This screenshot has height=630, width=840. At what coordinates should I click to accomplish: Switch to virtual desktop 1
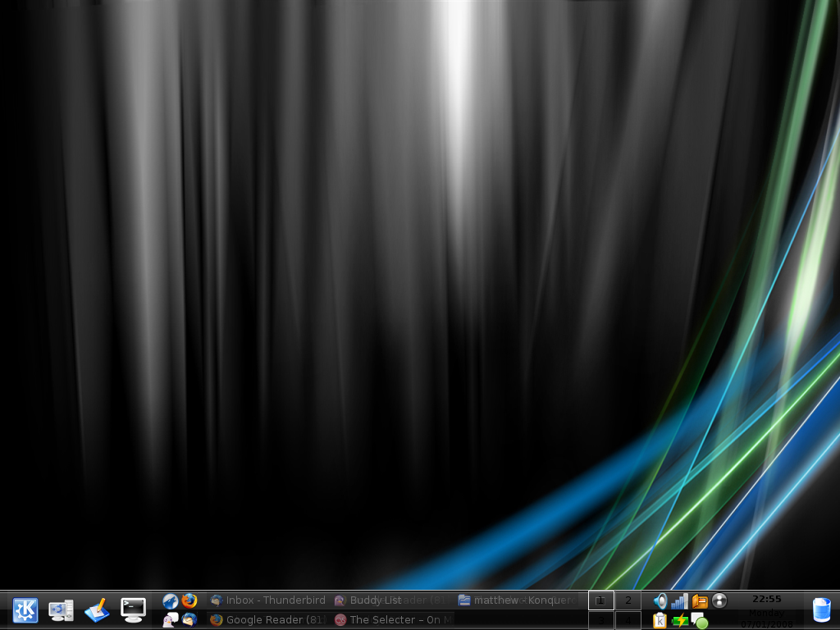601,600
